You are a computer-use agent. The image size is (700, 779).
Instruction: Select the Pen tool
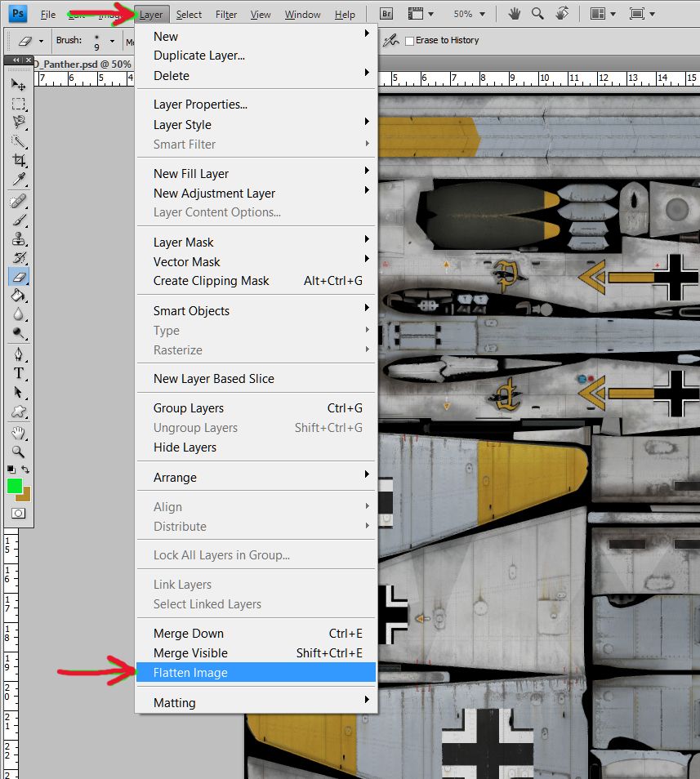click(18, 354)
